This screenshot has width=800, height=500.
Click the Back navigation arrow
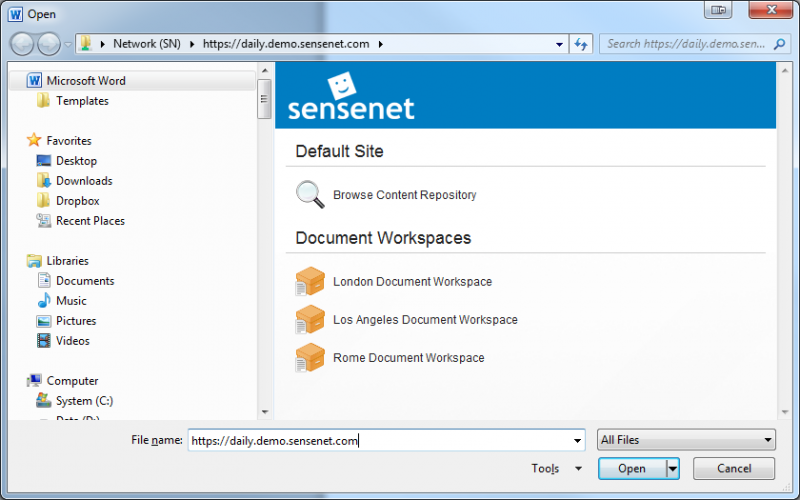click(22, 44)
